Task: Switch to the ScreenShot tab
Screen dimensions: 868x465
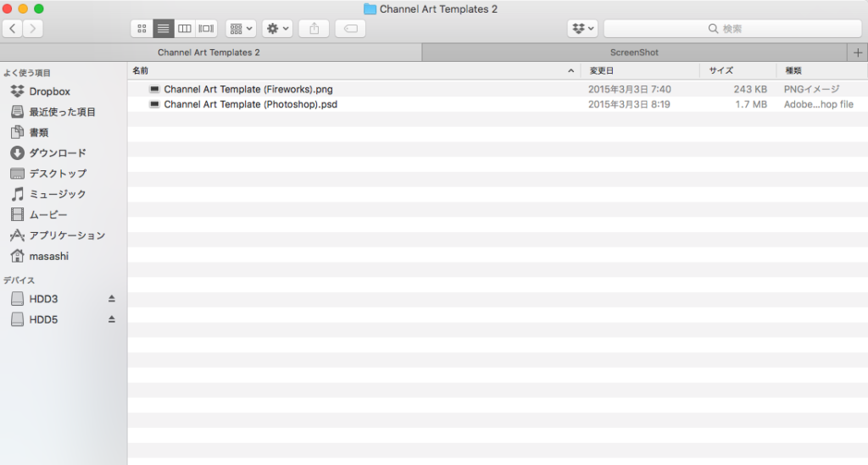Action: coord(634,53)
